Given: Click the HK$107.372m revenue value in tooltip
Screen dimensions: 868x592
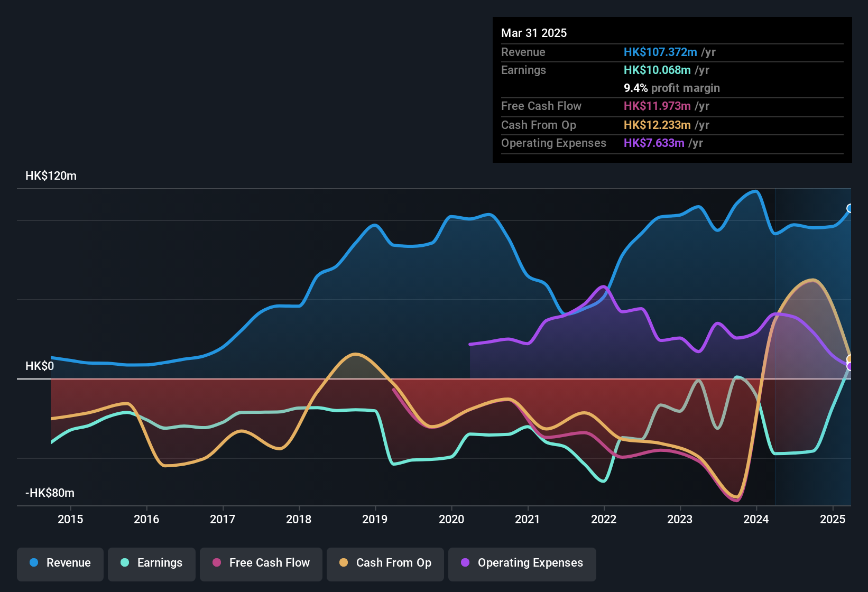Looking at the screenshot, I should point(660,52).
